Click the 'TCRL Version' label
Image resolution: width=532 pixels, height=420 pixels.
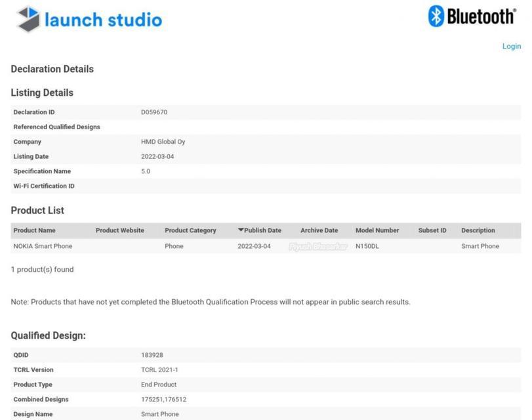(x=33, y=369)
